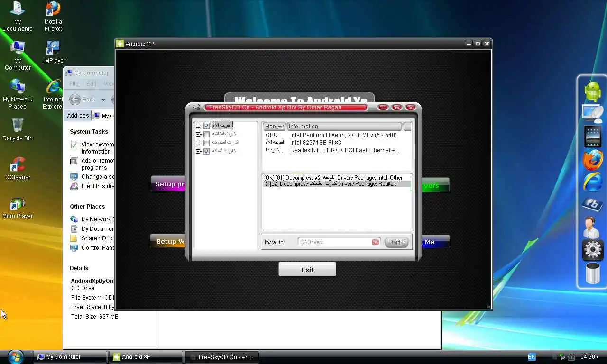
Task: Open Shared Documents under Other Places
Action: pos(97,238)
